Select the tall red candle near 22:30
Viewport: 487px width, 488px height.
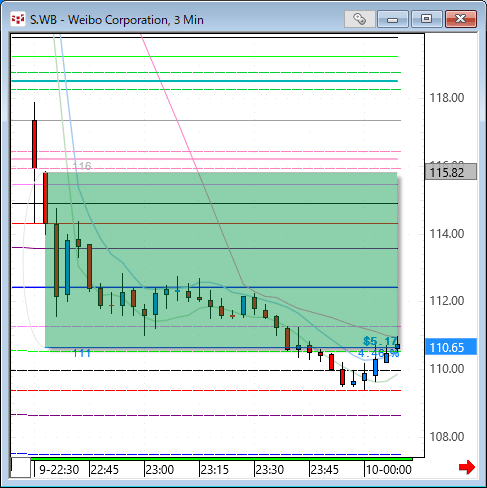34,144
